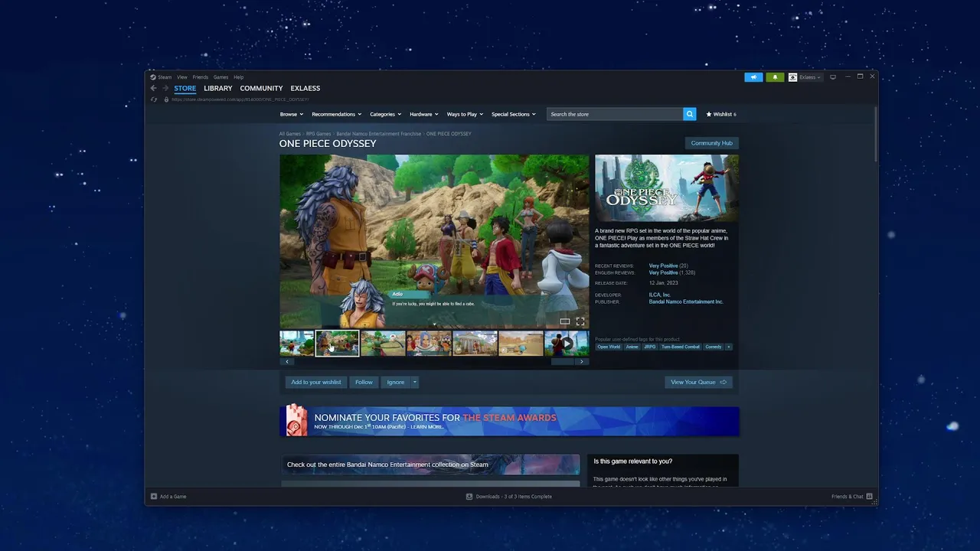The image size is (980, 551).
Task: Switch to the COMMUNITY tab
Action: point(261,89)
